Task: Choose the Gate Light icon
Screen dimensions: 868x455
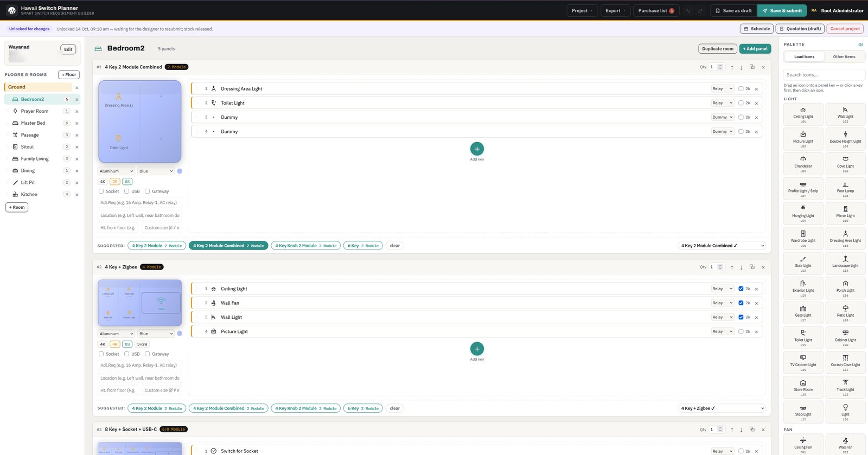Action: click(803, 313)
